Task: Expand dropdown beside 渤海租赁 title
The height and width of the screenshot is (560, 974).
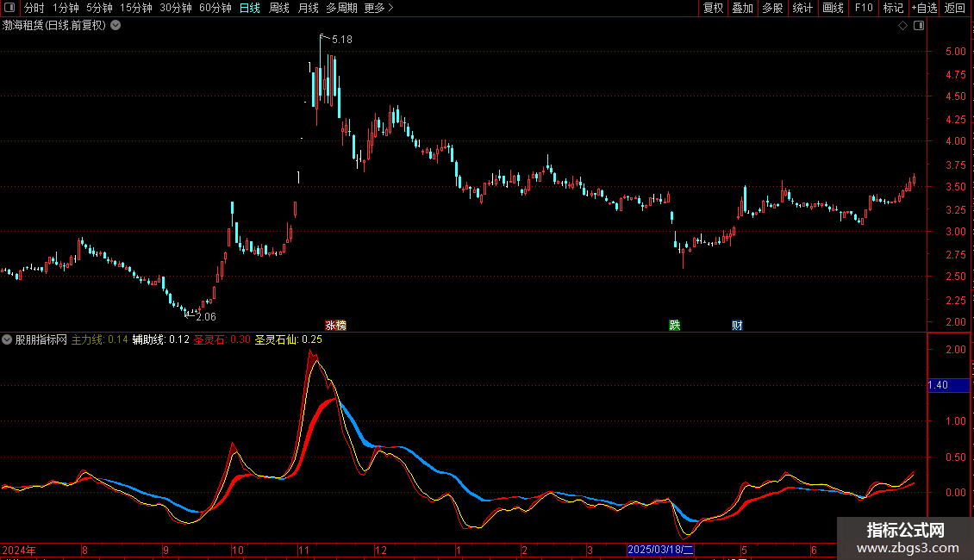Action: tap(116, 26)
